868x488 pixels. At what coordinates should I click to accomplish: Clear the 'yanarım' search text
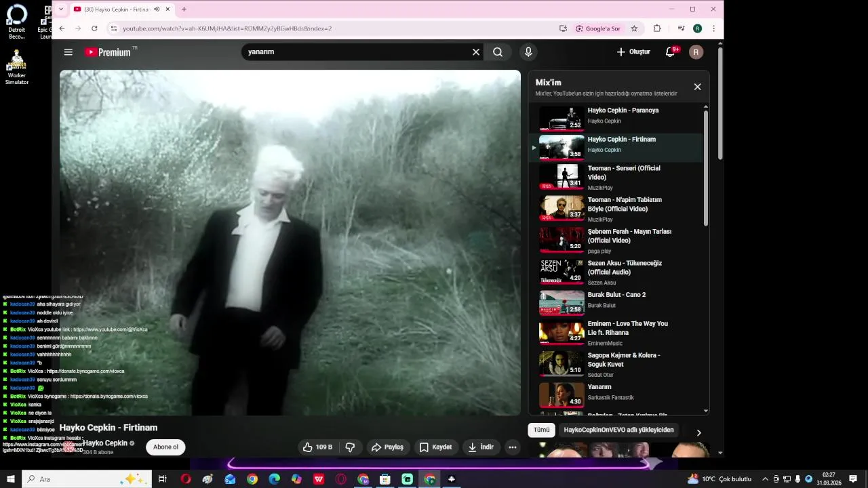[476, 52]
